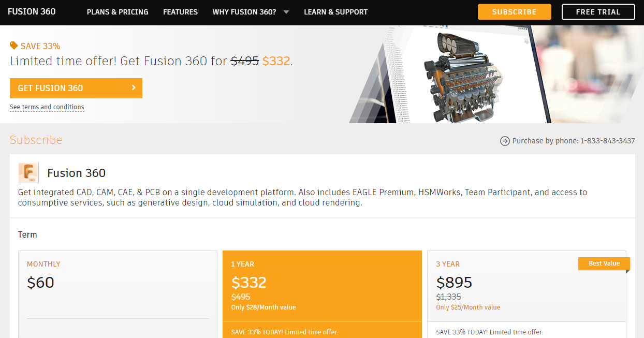Click the Best Value badge

click(x=604, y=263)
